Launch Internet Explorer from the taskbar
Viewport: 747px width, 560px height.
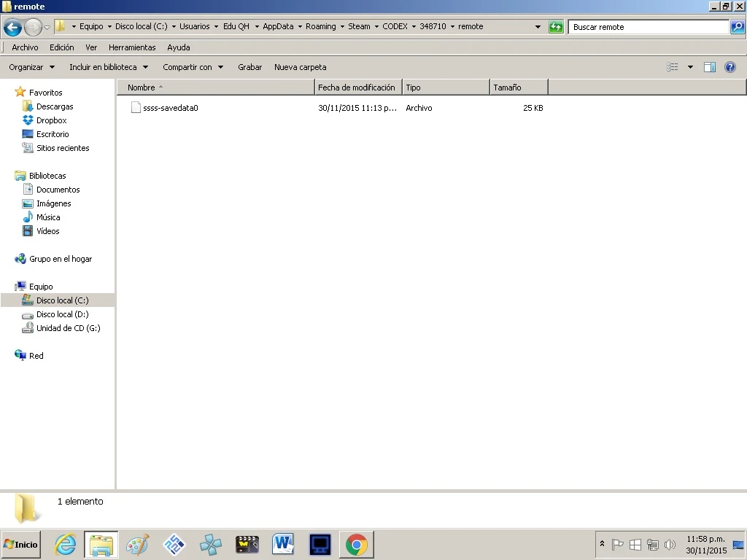65,544
